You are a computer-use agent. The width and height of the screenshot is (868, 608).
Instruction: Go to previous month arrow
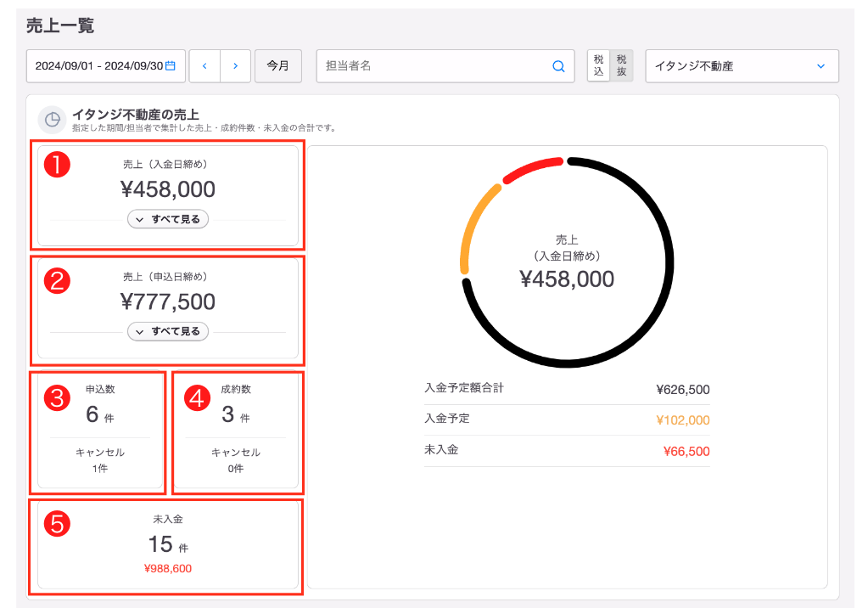(204, 66)
